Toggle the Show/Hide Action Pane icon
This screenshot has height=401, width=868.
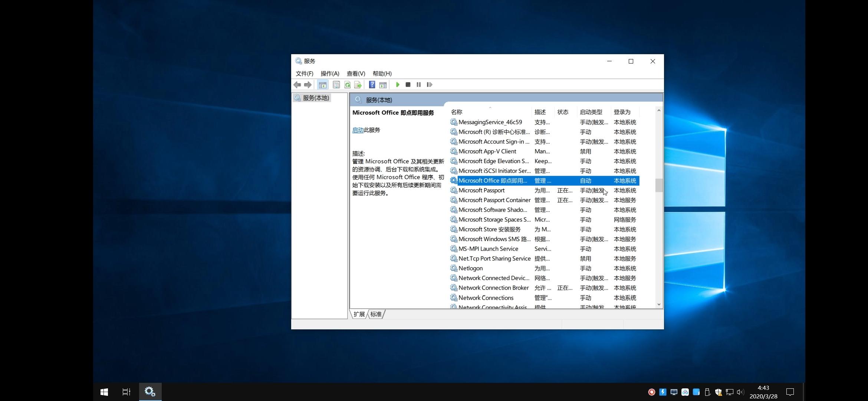coord(383,85)
